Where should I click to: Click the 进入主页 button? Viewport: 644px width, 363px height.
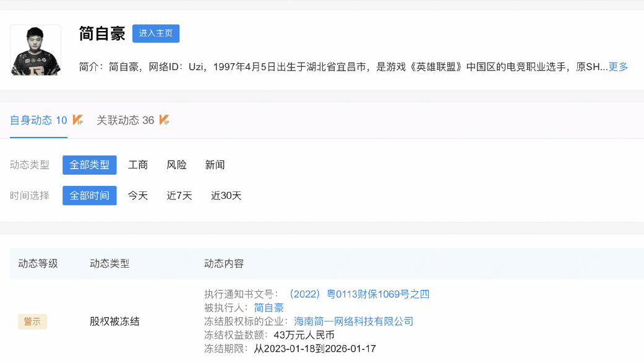(156, 33)
